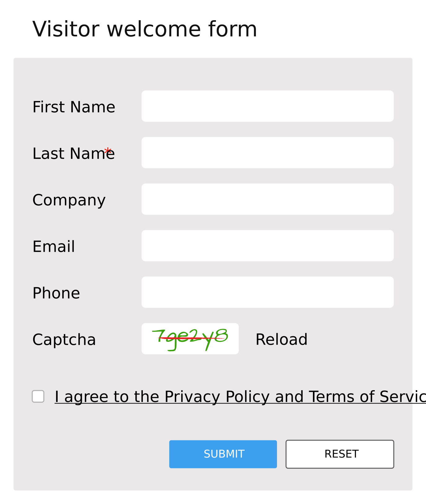This screenshot has width=426, height=504.
Task: Focus the Last Name input field
Action: click(x=268, y=153)
